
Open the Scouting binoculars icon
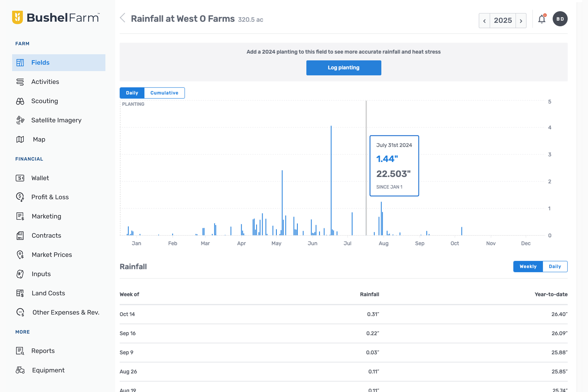tap(20, 101)
